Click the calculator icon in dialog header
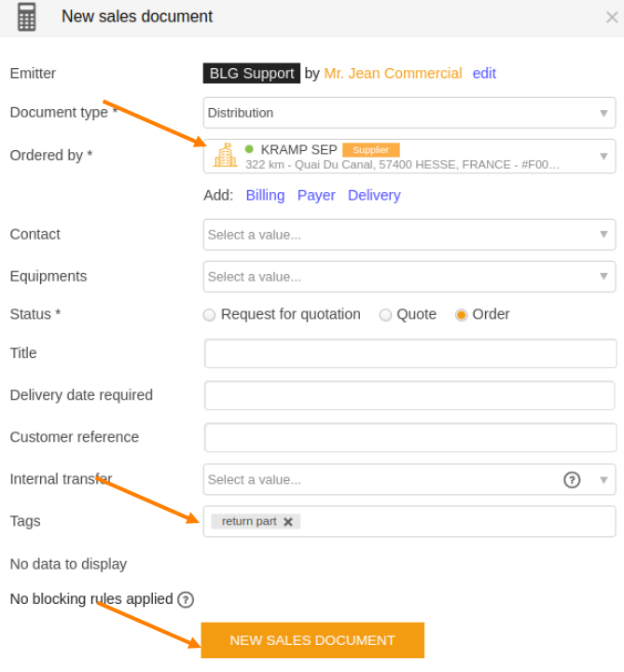The height and width of the screenshot is (672, 624). pyautogui.click(x=27, y=17)
